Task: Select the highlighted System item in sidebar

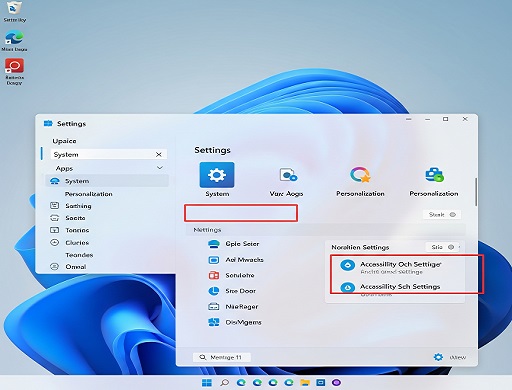Action: pos(107,181)
